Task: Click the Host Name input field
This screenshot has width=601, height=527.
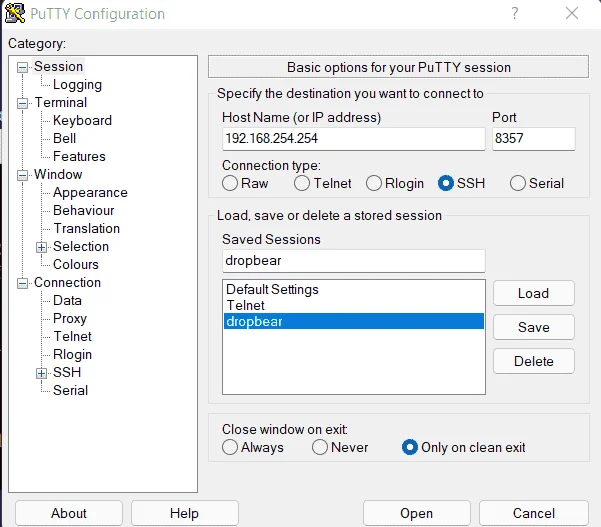Action: coord(354,139)
